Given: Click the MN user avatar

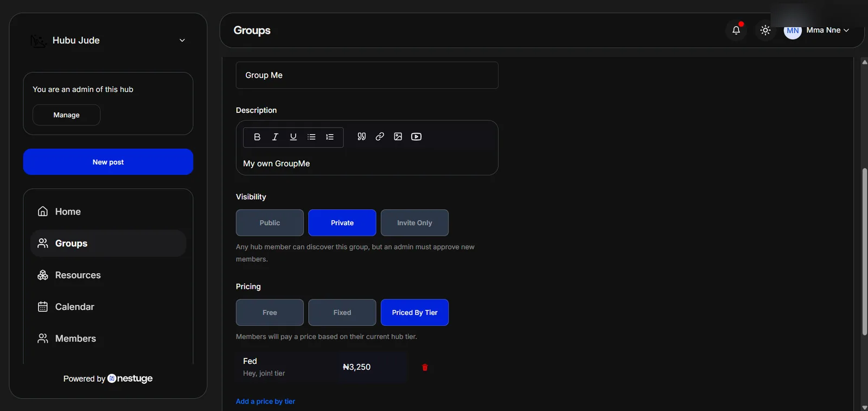Looking at the screenshot, I should (x=793, y=31).
